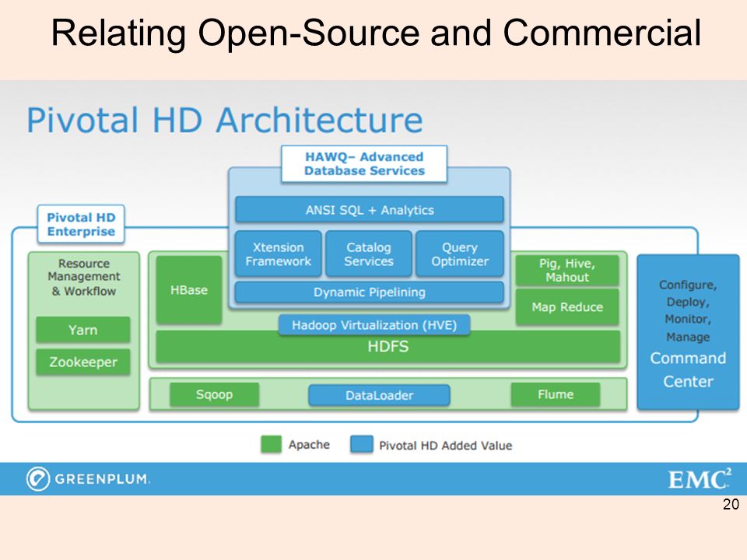Click the Pivotal HD Added Value legend label

(445, 446)
